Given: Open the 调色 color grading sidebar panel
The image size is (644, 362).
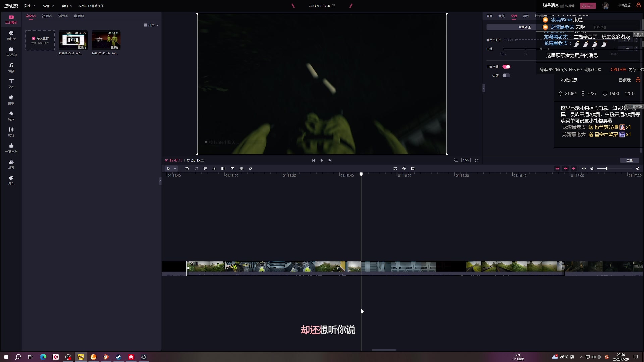Looking at the screenshot, I should [x=11, y=180].
